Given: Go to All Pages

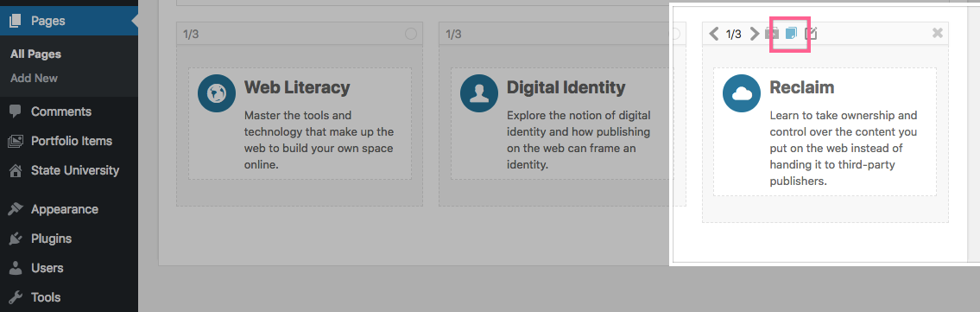Looking at the screenshot, I should click(x=35, y=54).
